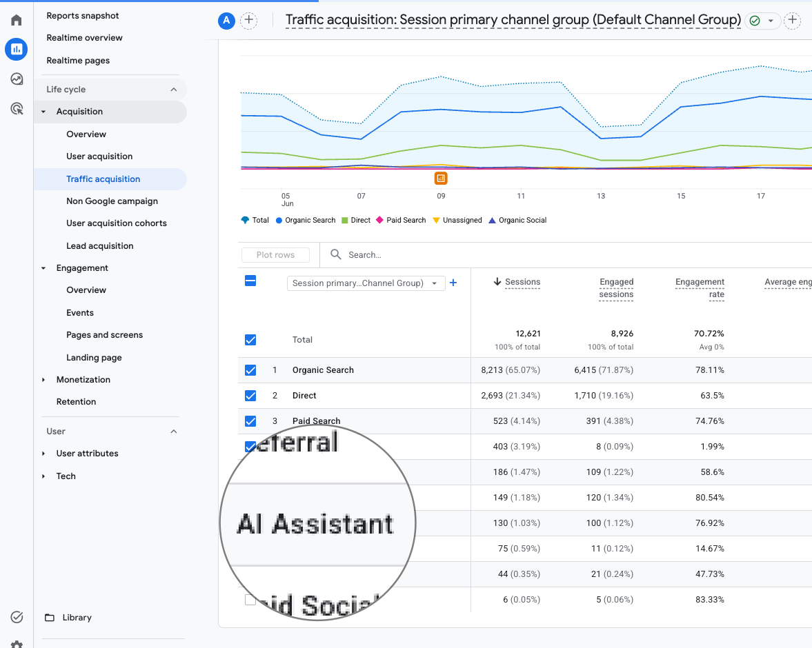812x648 pixels.
Task: Open Landing page report
Action: [x=94, y=358]
